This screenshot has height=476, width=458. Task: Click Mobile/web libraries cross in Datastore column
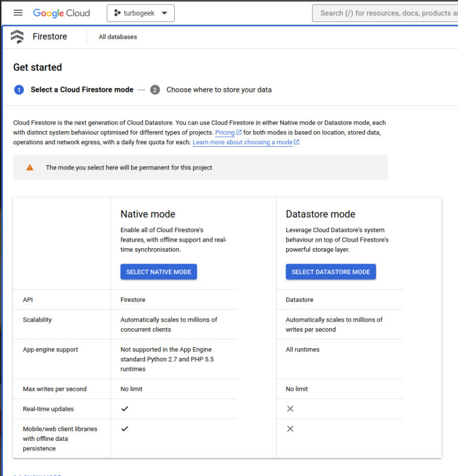click(290, 429)
